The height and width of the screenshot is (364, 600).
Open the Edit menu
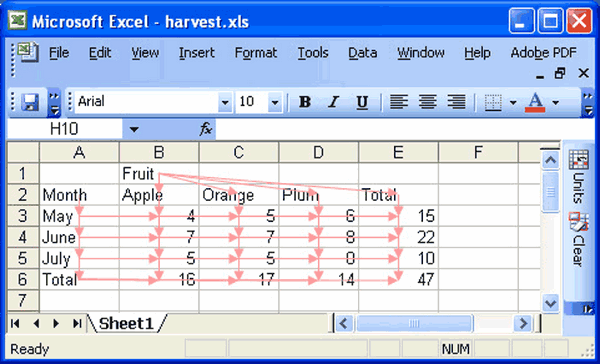(99, 53)
